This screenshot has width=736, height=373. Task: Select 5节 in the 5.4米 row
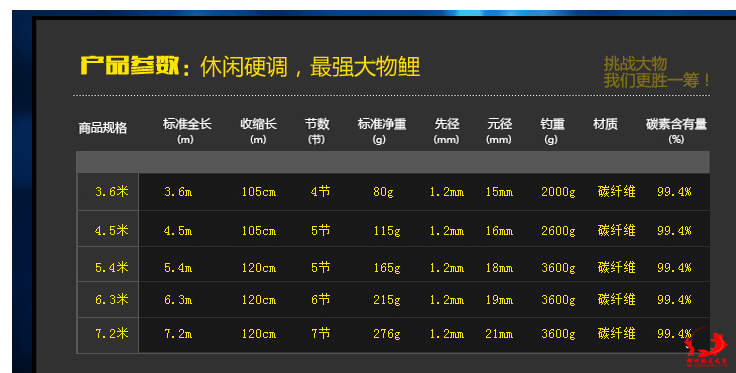[x=321, y=267]
